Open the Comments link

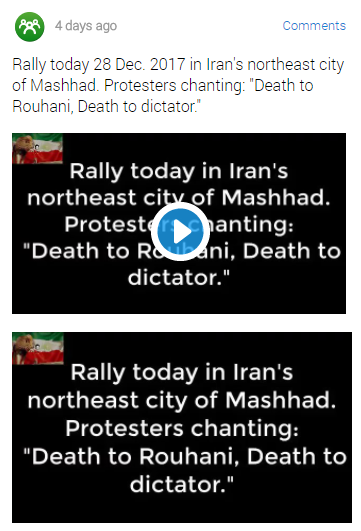[x=314, y=26]
